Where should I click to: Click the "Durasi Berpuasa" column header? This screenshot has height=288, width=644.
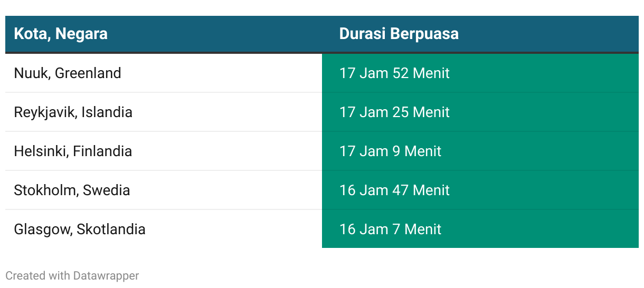click(480, 34)
